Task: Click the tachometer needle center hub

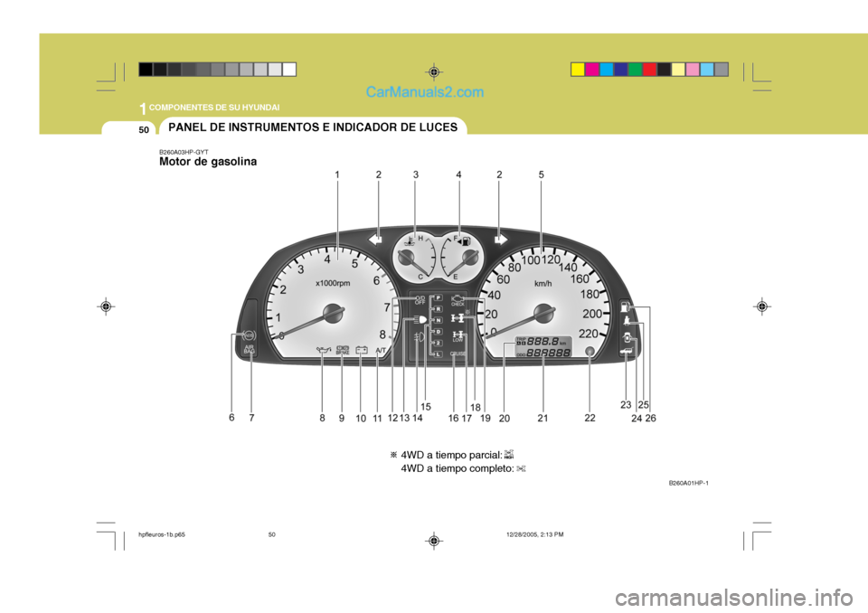Action: click(334, 314)
